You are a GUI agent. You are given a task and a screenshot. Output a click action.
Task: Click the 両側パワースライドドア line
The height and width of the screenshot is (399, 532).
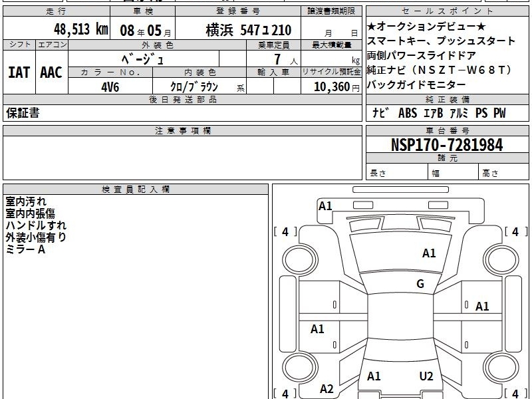tap(422, 55)
